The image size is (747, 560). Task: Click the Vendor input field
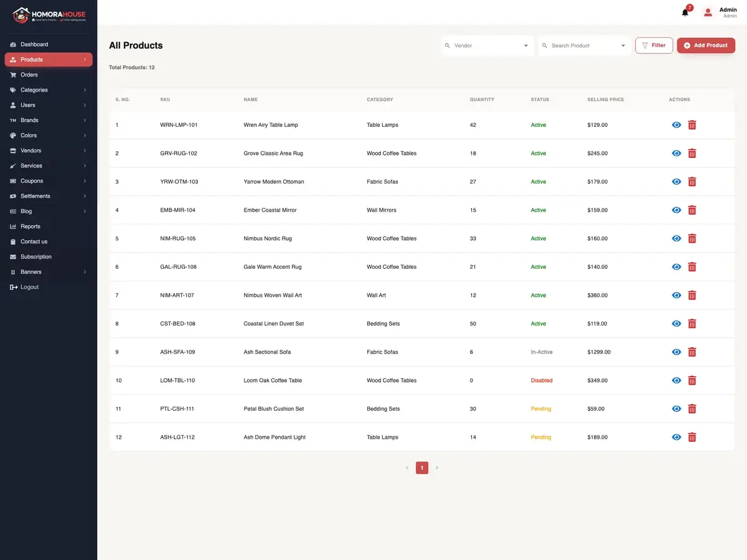click(487, 45)
